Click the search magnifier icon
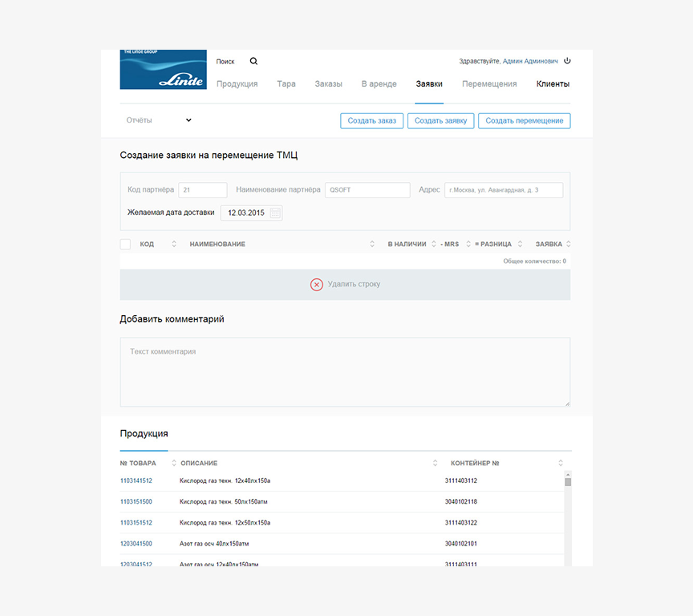Screen dimensions: 693x616 point(253,61)
